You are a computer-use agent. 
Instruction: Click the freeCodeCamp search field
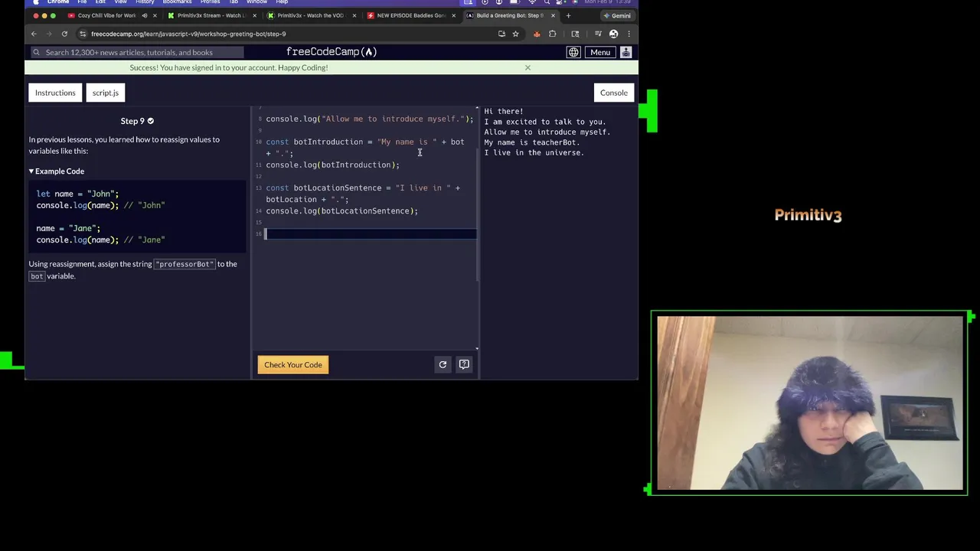[138, 52]
